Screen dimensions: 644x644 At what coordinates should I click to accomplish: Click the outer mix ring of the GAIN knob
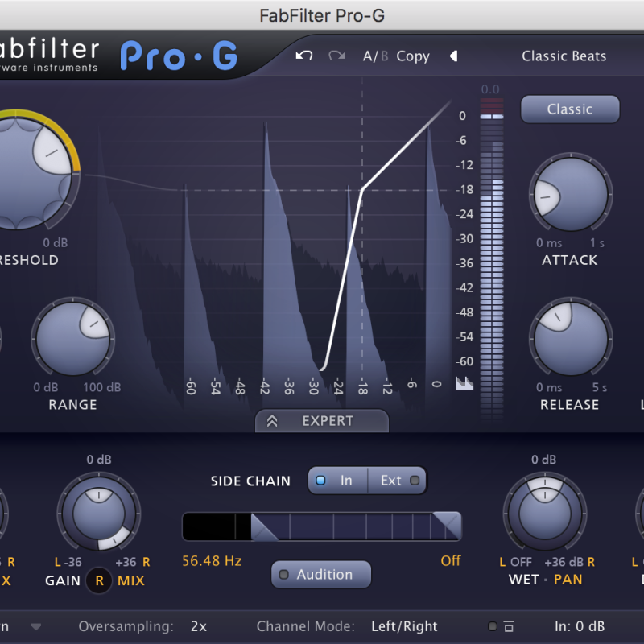(115, 541)
